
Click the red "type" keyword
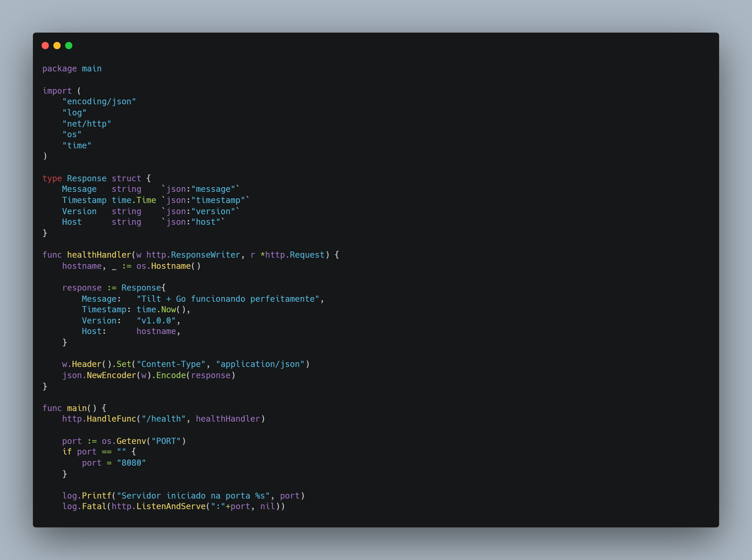tap(52, 178)
